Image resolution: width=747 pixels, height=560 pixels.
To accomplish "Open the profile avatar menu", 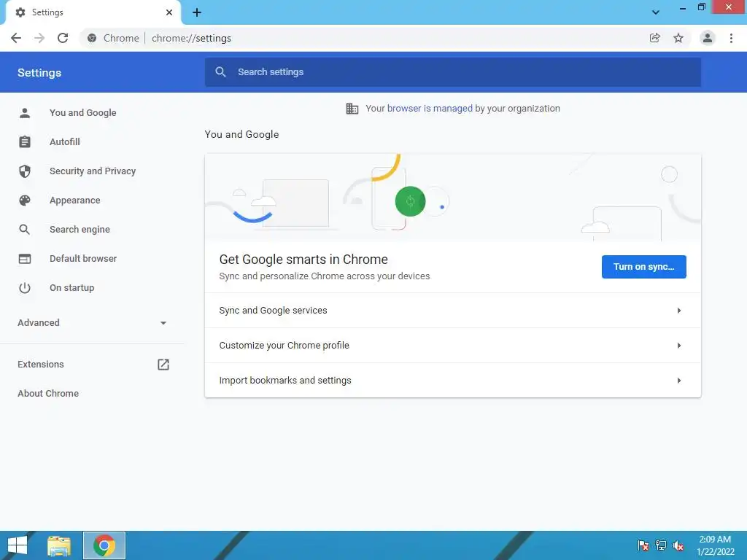I will [x=708, y=38].
